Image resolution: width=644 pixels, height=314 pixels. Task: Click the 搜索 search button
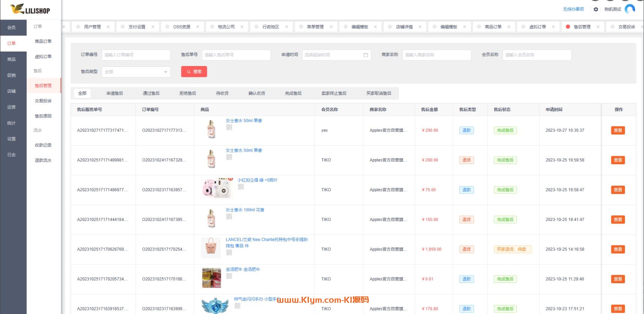coord(194,72)
